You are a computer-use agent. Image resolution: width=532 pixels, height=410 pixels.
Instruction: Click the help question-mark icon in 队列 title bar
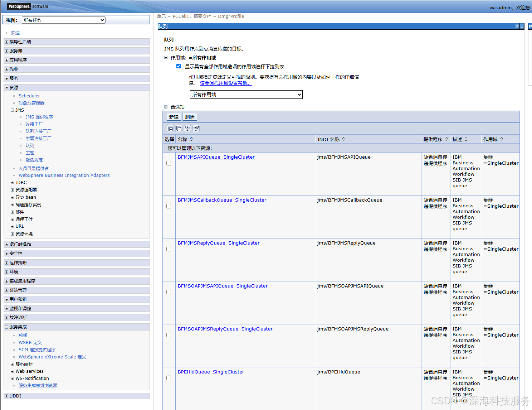coord(517,26)
